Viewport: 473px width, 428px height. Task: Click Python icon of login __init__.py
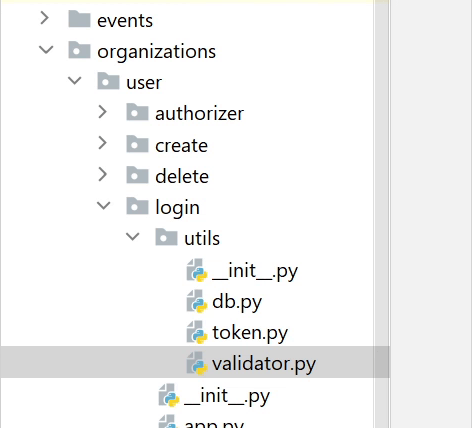pyautogui.click(x=169, y=395)
